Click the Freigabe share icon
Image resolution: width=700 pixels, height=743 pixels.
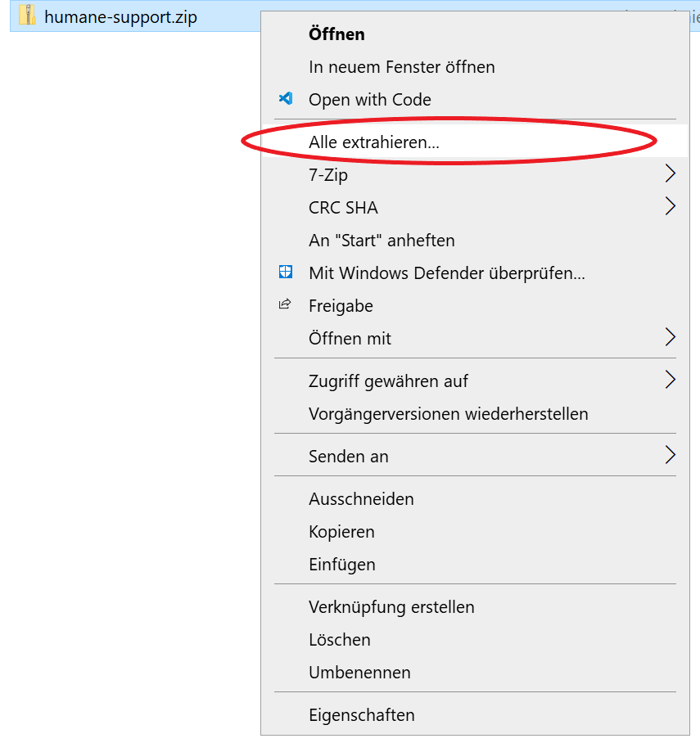click(285, 305)
